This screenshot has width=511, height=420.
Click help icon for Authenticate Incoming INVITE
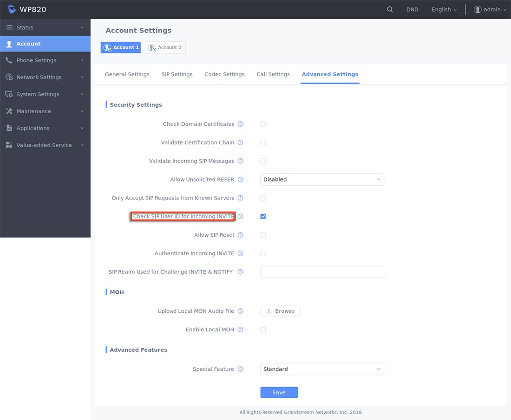point(241,253)
